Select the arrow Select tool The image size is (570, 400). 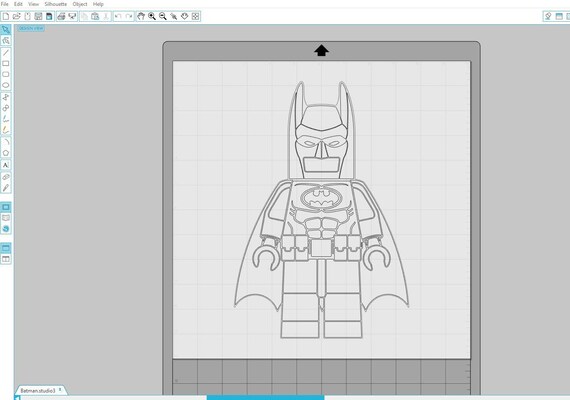6,29
